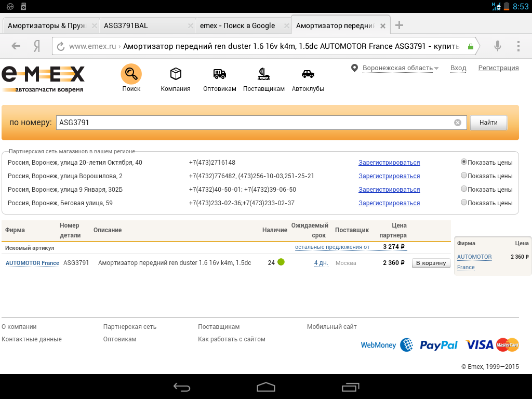Tap the Android home button
532x399 pixels.
pyautogui.click(x=266, y=387)
